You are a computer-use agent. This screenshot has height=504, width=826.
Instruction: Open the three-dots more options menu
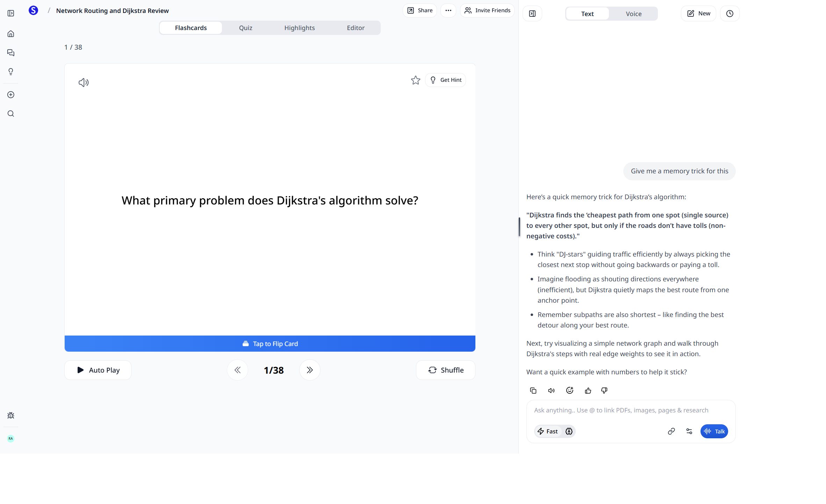(x=448, y=10)
